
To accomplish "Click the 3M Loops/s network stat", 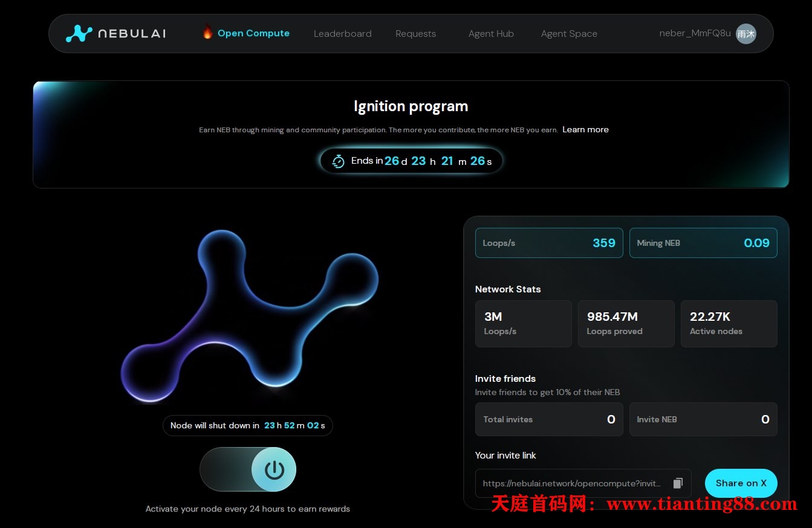I will point(523,324).
